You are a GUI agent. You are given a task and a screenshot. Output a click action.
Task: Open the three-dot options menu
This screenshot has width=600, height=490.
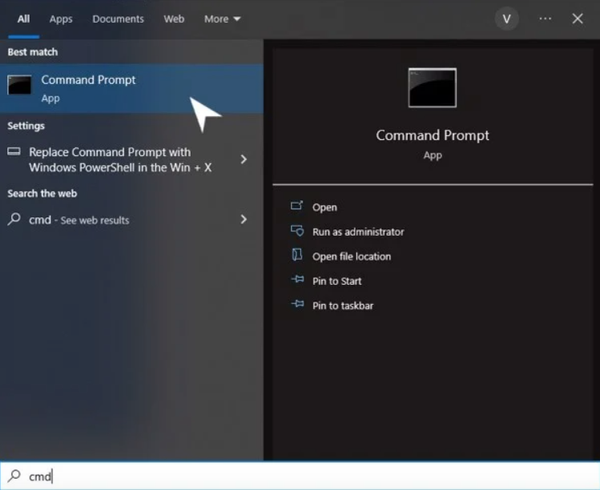coord(545,19)
